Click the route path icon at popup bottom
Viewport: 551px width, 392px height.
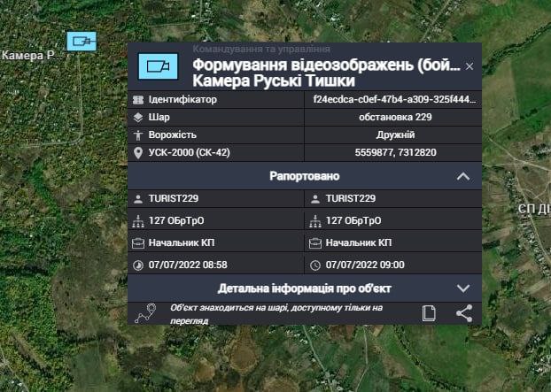[x=145, y=313]
